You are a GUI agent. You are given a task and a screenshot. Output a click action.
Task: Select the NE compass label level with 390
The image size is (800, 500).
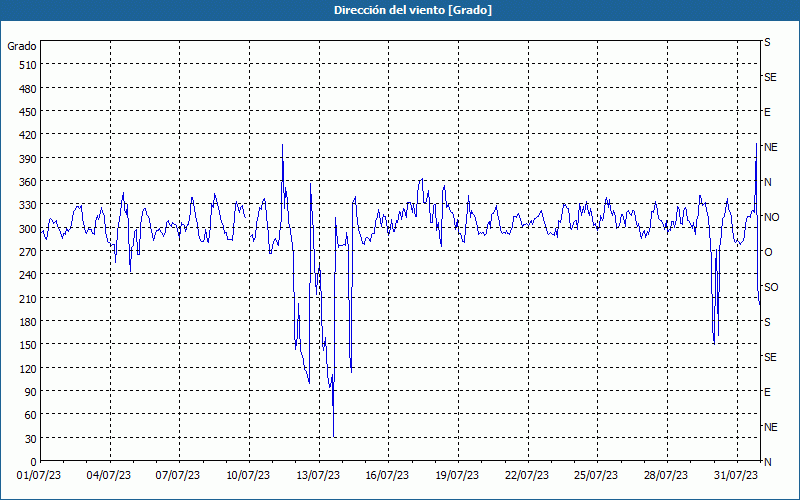(x=770, y=147)
